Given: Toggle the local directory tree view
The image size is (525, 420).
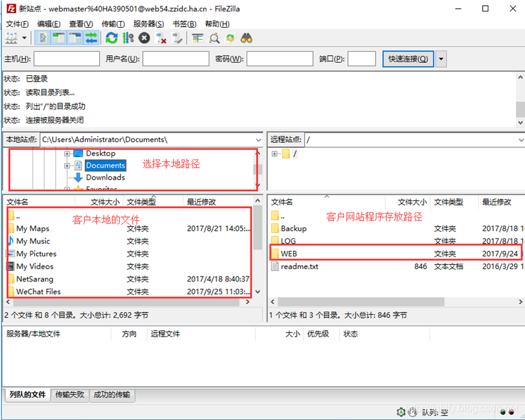Looking at the screenshot, I should (59, 38).
